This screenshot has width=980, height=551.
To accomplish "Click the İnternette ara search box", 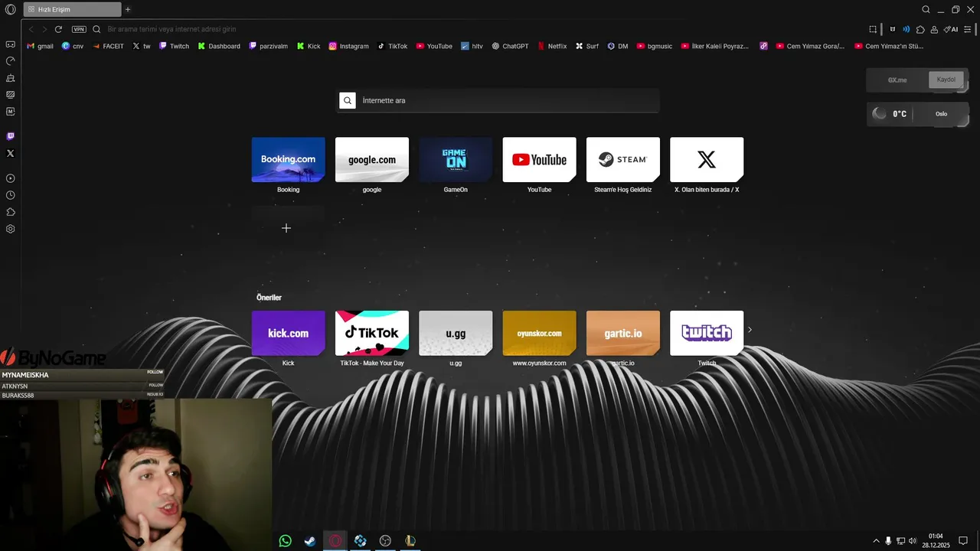I will point(498,100).
